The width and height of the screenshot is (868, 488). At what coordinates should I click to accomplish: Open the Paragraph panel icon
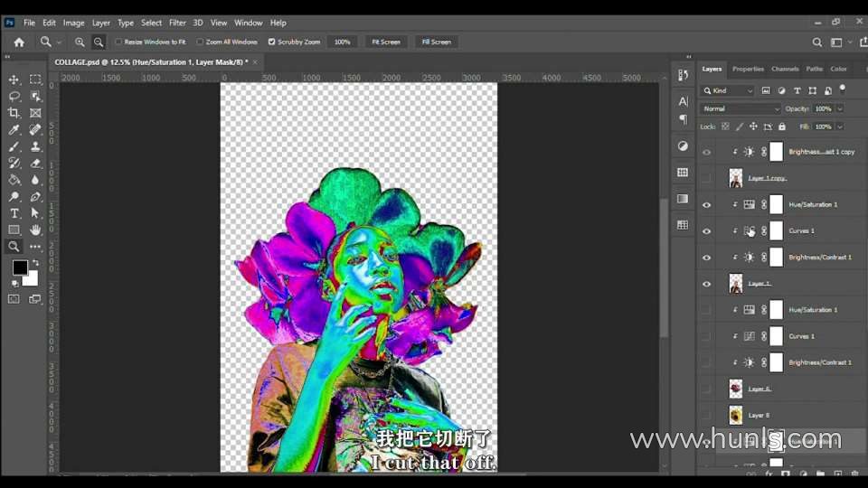pos(683,119)
